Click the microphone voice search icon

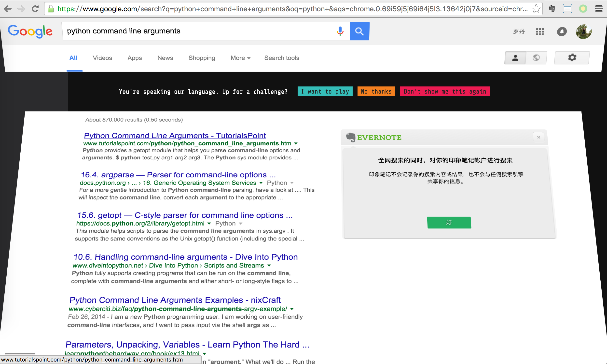tap(340, 31)
